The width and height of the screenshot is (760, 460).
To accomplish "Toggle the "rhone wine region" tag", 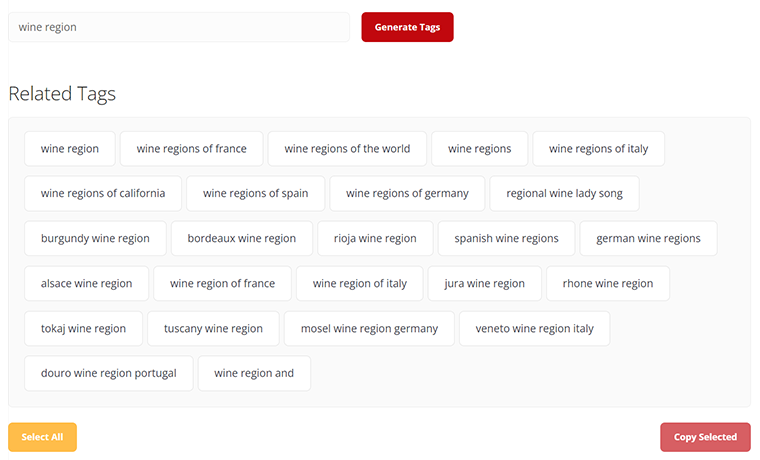I will point(608,284).
